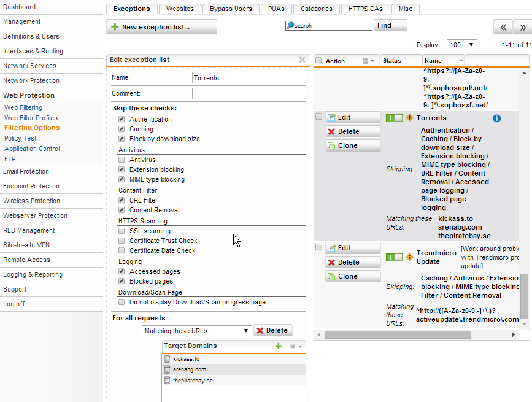Image resolution: width=532 pixels, height=402 pixels.
Task: Check Do not display Download/Scan progress page
Action: pos(121,302)
